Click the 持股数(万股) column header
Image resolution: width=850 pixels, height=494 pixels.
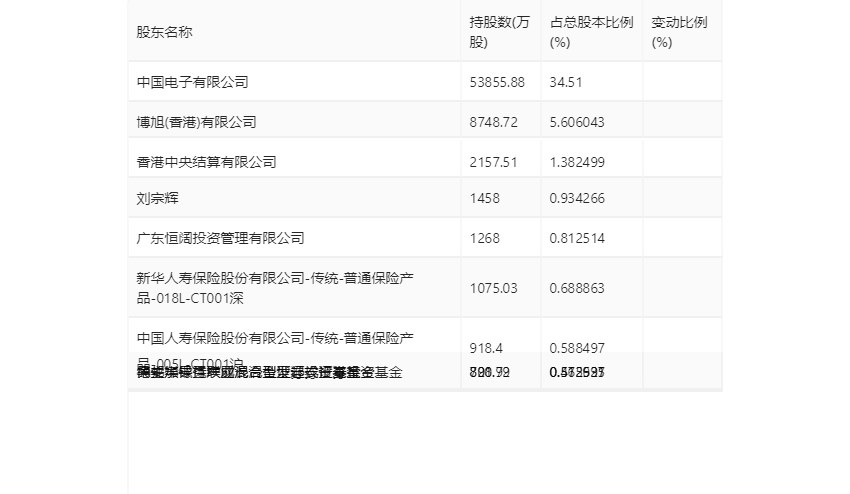click(499, 33)
